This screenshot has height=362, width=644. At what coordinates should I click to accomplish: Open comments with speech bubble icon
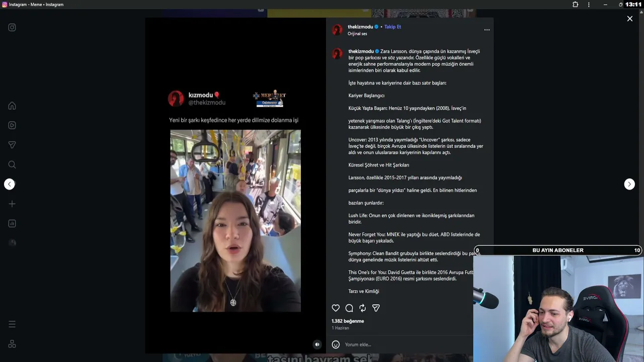click(x=349, y=308)
